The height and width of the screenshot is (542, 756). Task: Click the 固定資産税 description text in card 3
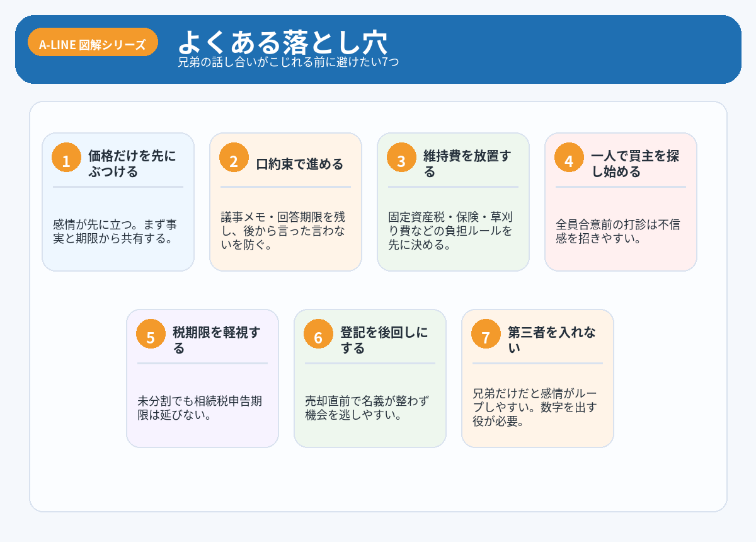pyautogui.click(x=450, y=231)
